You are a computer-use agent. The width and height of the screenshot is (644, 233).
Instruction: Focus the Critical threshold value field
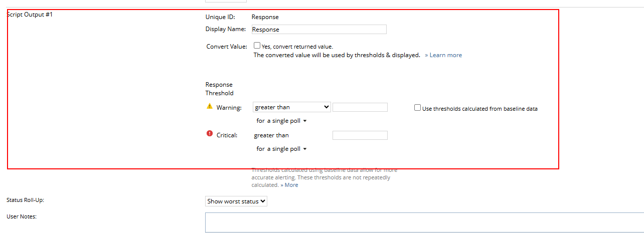(360, 135)
